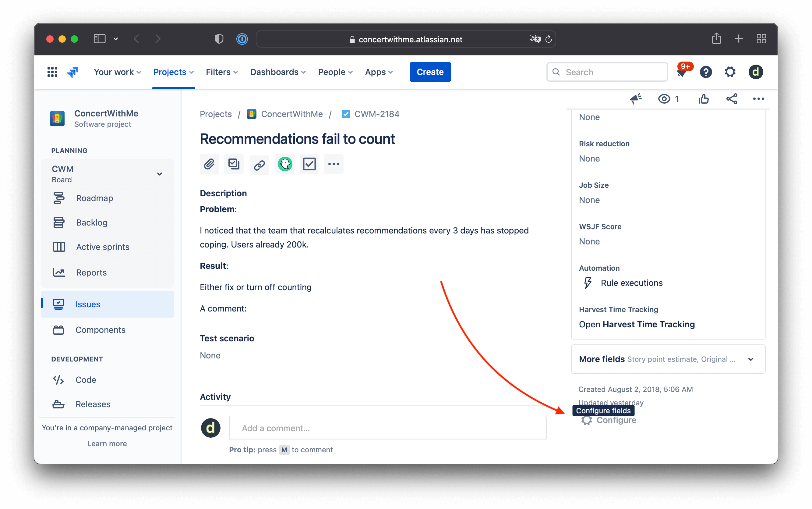Click the Create button
The image size is (812, 509).
tap(430, 72)
